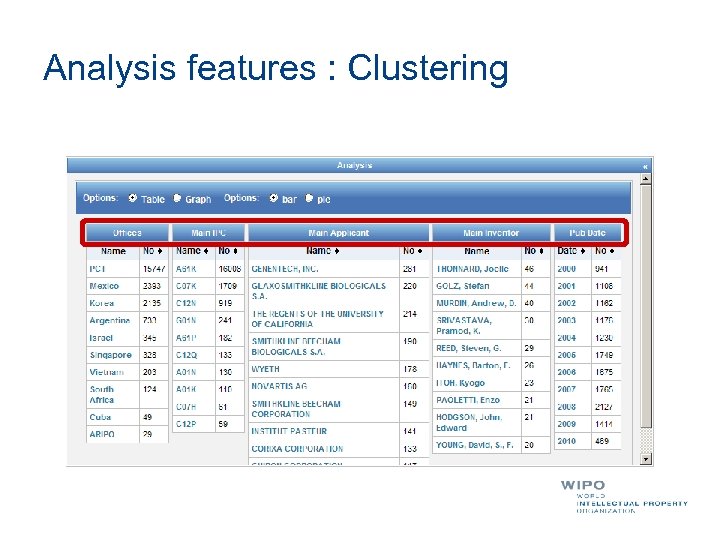Viewport: 720px width, 540px height.
Task: Open the Pub Date tab header
Action: [x=587, y=233]
